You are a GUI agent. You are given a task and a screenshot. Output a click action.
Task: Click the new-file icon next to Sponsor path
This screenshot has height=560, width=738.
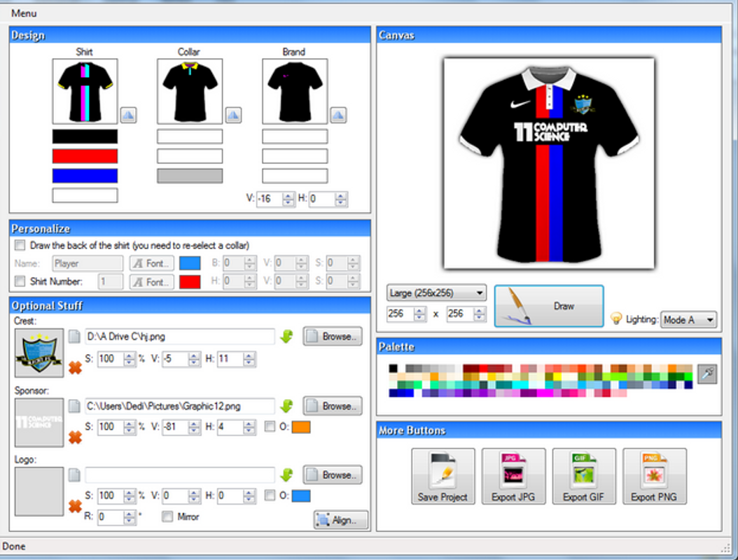pos(74,406)
